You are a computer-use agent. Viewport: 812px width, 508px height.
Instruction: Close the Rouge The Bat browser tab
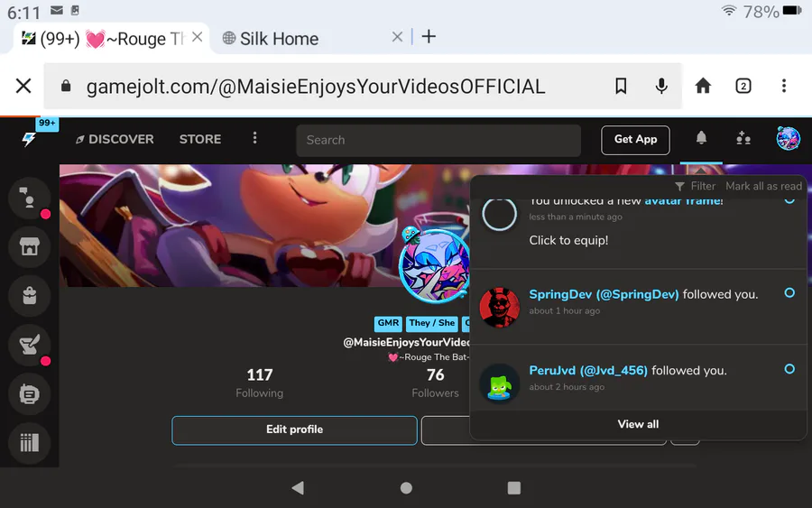click(x=197, y=37)
